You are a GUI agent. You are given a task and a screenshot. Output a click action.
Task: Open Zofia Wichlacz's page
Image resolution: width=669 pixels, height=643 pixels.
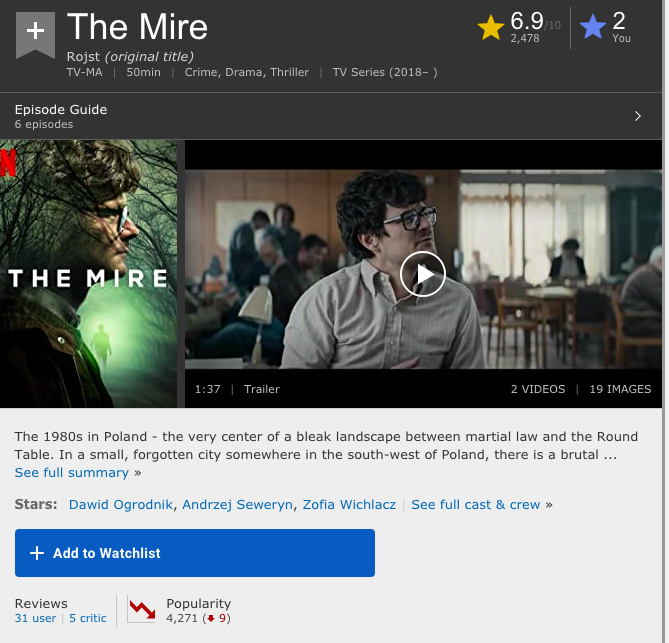coord(349,505)
